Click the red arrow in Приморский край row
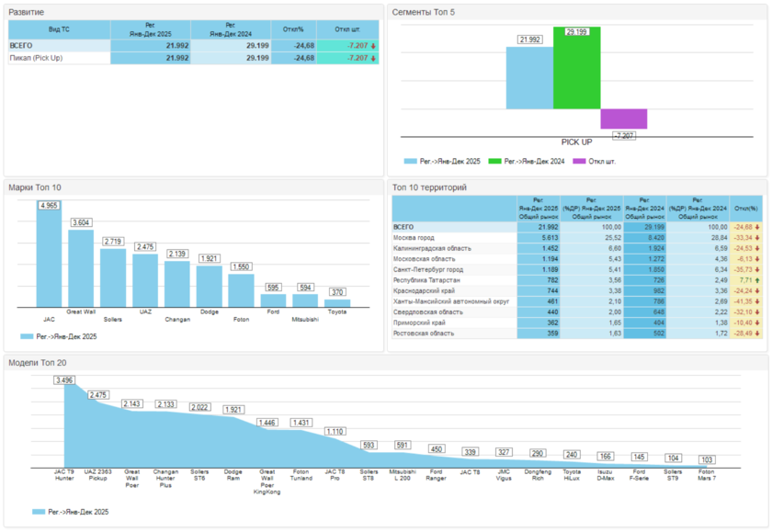Viewport: 772px width, 532px height. coord(756,323)
